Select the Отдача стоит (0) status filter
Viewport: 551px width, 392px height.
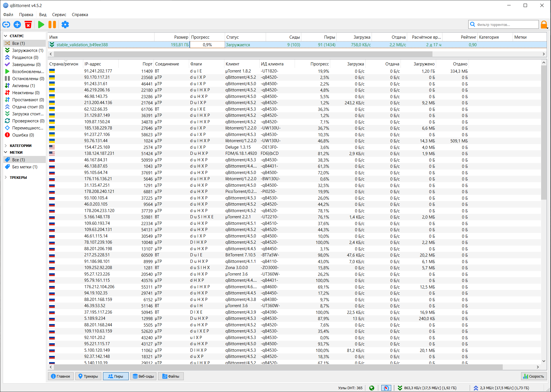tap(25, 107)
